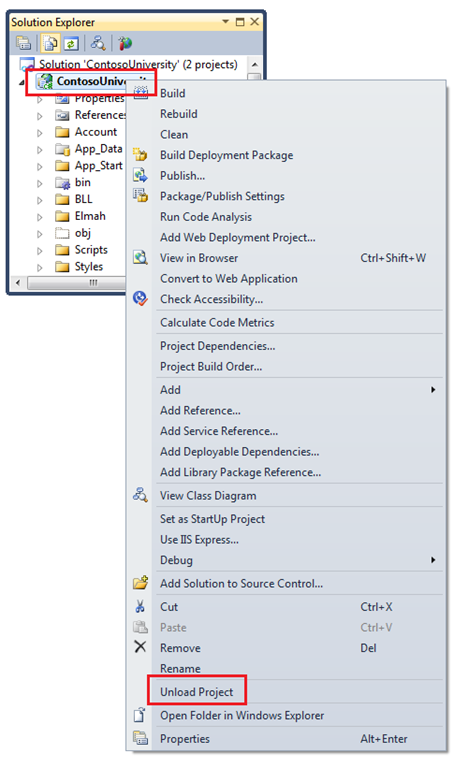469x768 pixels.
Task: Expand the App_Data folder
Action: (40, 149)
